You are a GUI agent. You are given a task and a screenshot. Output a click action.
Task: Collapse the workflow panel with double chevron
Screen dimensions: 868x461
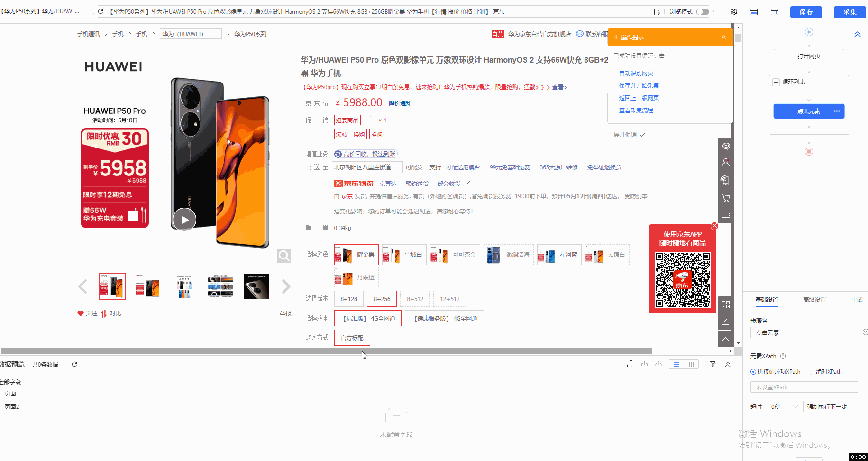pos(858,34)
